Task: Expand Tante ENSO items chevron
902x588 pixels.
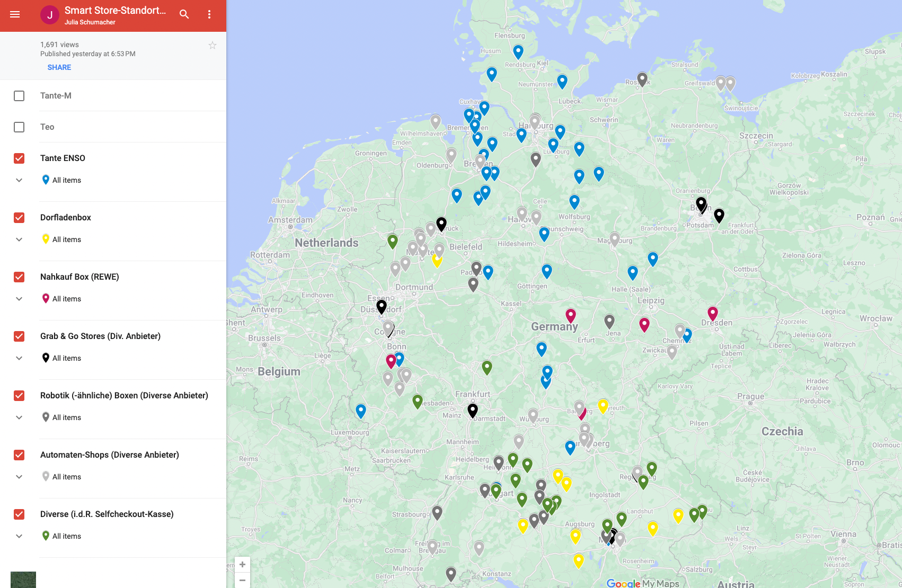Action: coord(19,180)
